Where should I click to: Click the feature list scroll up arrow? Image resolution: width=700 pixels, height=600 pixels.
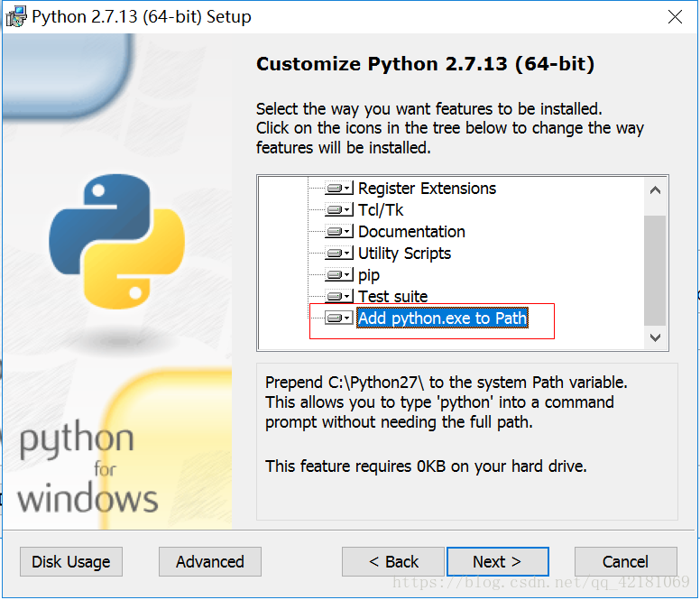655,190
